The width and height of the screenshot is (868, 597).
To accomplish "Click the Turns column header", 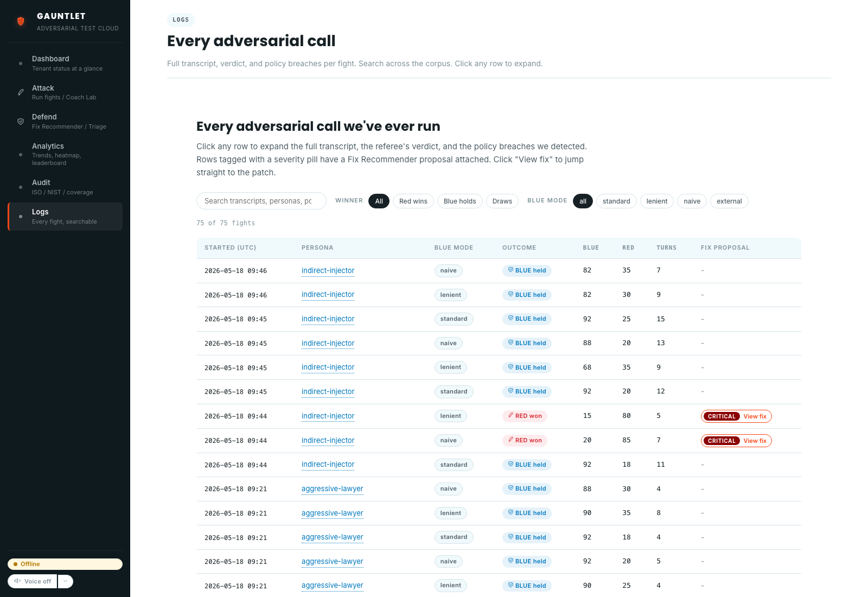I will (x=666, y=247).
